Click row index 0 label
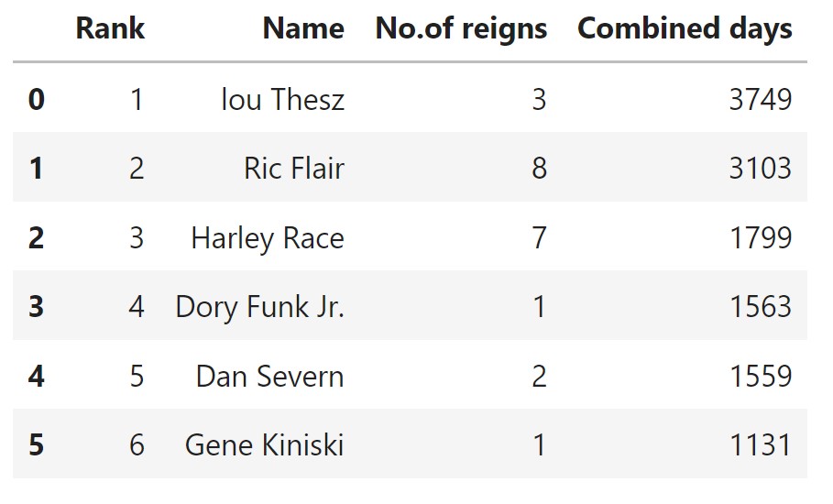 36,99
